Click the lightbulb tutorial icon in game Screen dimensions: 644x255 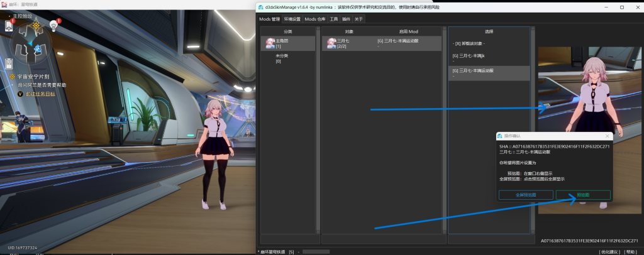point(53,26)
